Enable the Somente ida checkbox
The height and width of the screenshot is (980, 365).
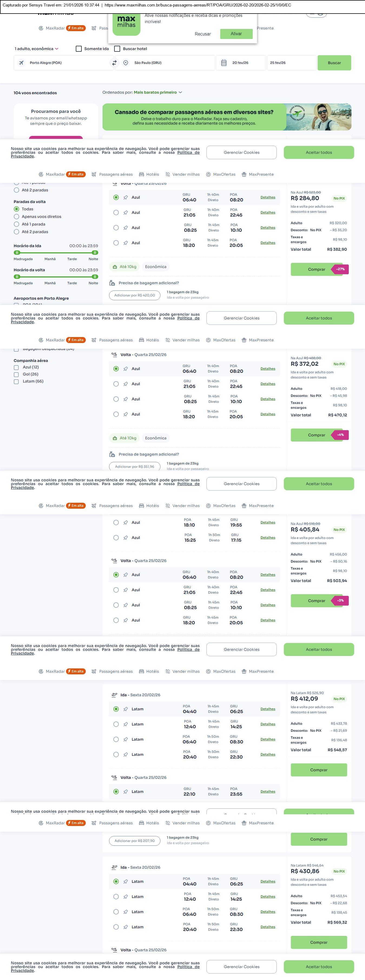tap(79, 49)
